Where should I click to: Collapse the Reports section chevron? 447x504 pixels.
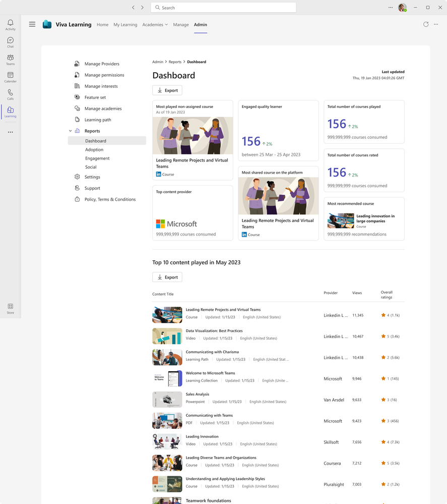coord(71,131)
